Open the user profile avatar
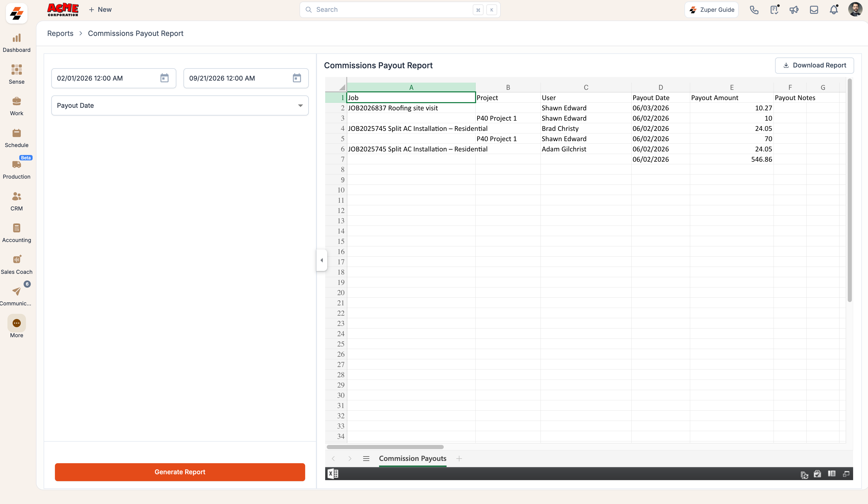This screenshot has width=868, height=504. click(855, 10)
